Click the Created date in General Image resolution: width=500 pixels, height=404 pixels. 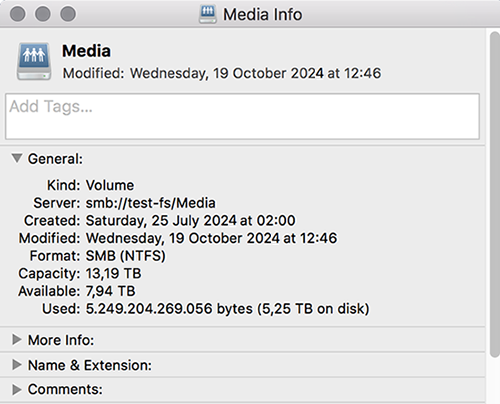(x=190, y=220)
